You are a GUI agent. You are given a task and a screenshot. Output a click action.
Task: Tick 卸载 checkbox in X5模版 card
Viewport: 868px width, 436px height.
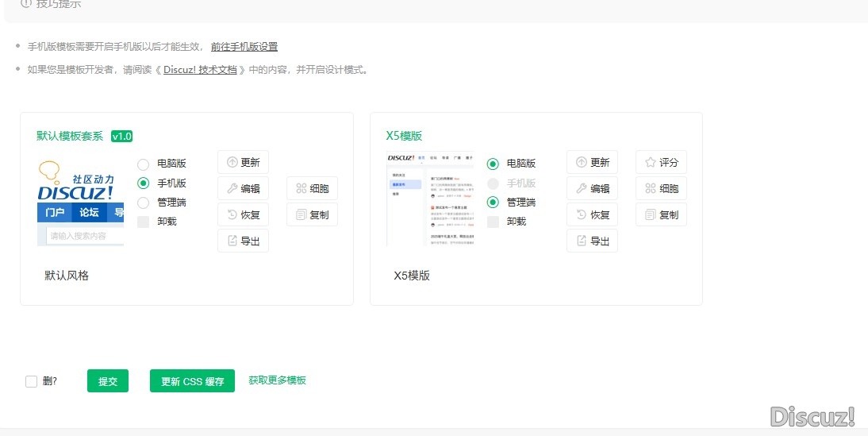point(493,222)
